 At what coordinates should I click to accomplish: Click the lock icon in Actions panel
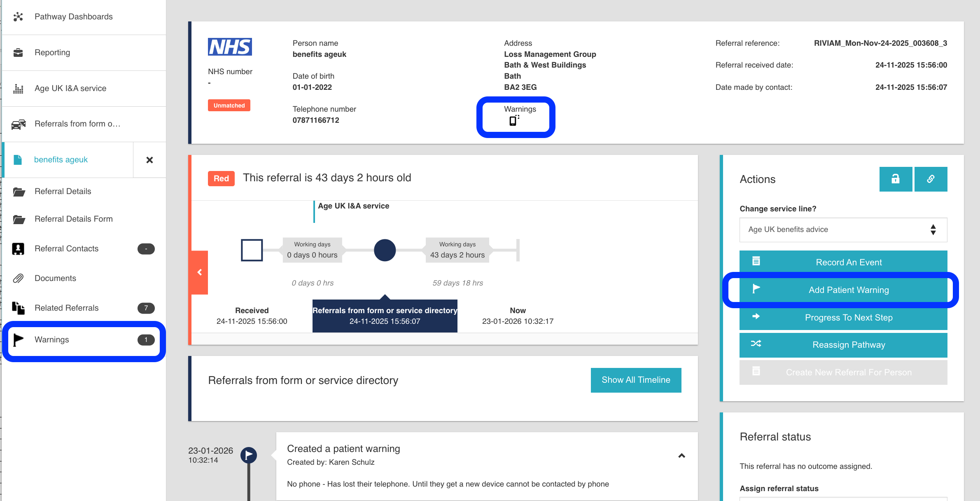895,179
